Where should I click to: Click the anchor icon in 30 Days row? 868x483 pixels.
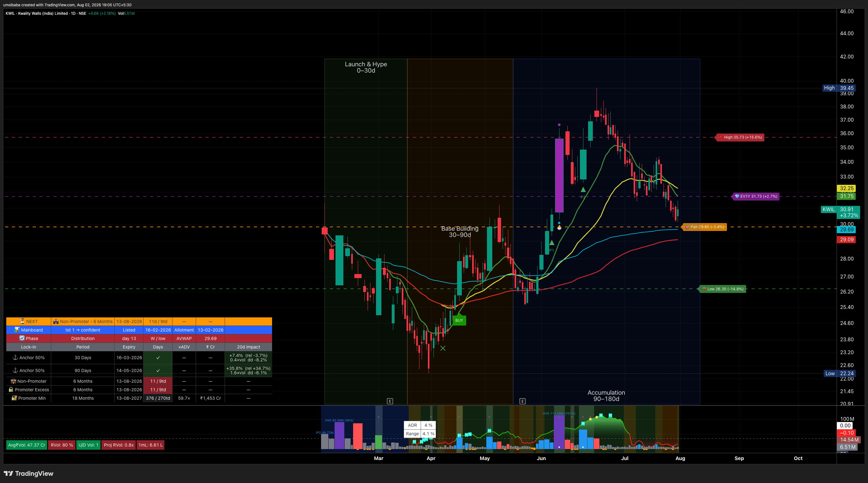[15, 357]
